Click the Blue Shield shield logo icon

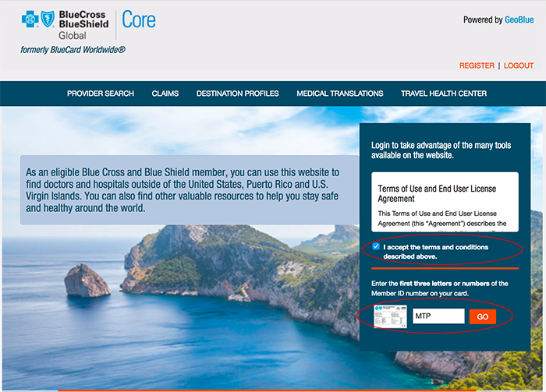(x=47, y=19)
